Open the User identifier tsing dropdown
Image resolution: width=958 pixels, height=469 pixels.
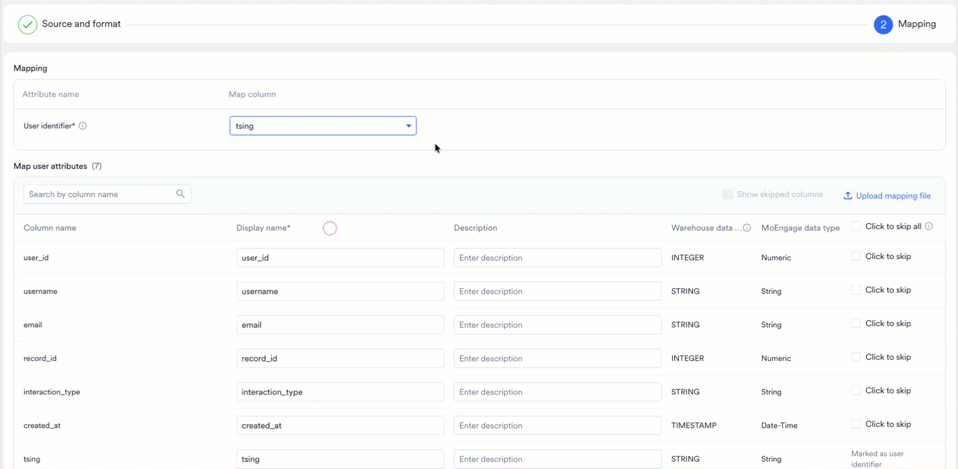point(323,126)
